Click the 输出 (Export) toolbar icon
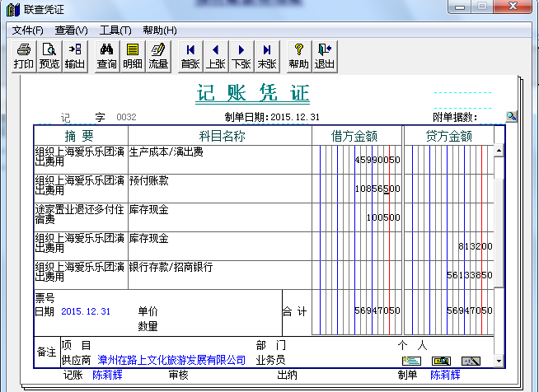 pos(75,55)
